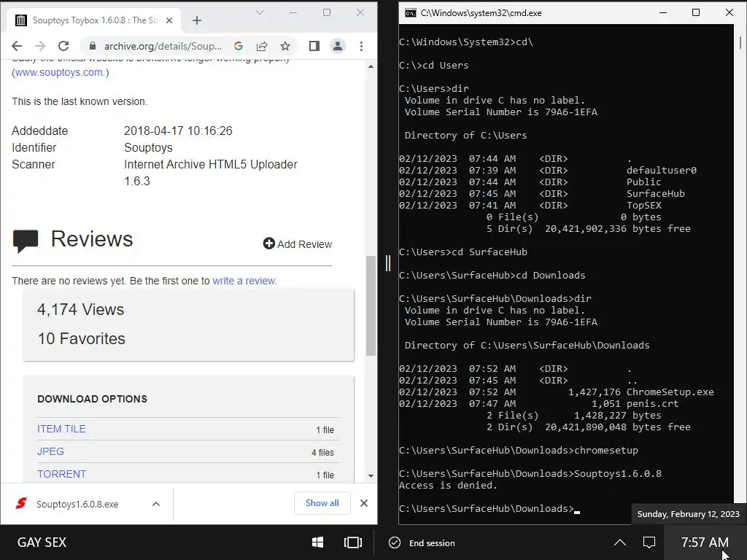Open the Windows Start button

click(317, 542)
